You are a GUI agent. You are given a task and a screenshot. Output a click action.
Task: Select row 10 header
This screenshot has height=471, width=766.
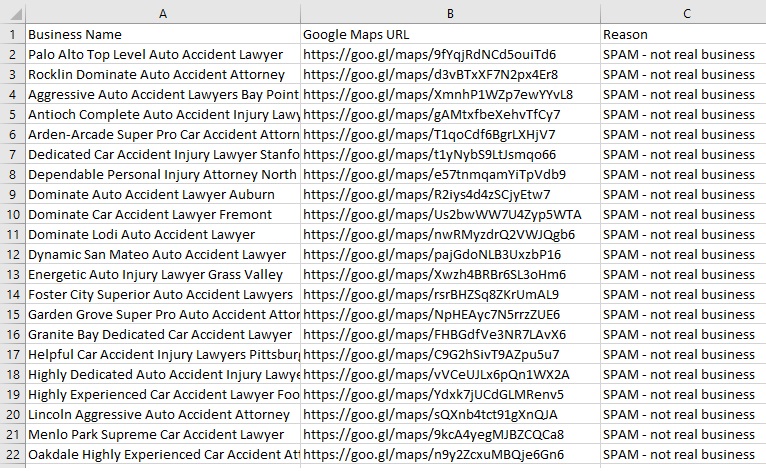click(13, 214)
